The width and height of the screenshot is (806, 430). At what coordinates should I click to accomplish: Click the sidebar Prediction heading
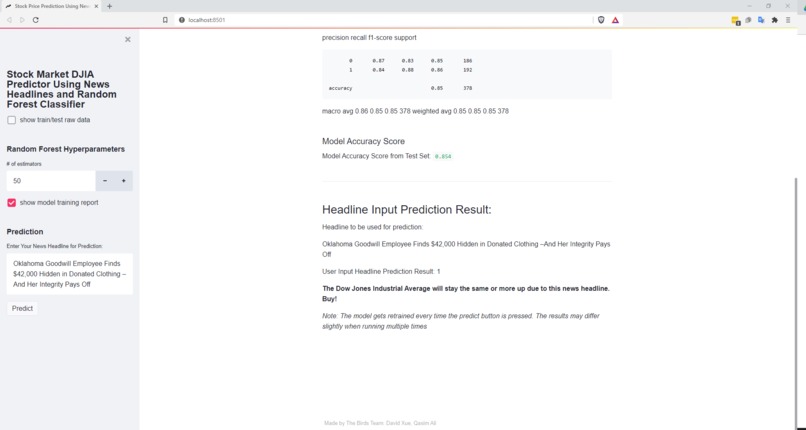[x=25, y=232]
